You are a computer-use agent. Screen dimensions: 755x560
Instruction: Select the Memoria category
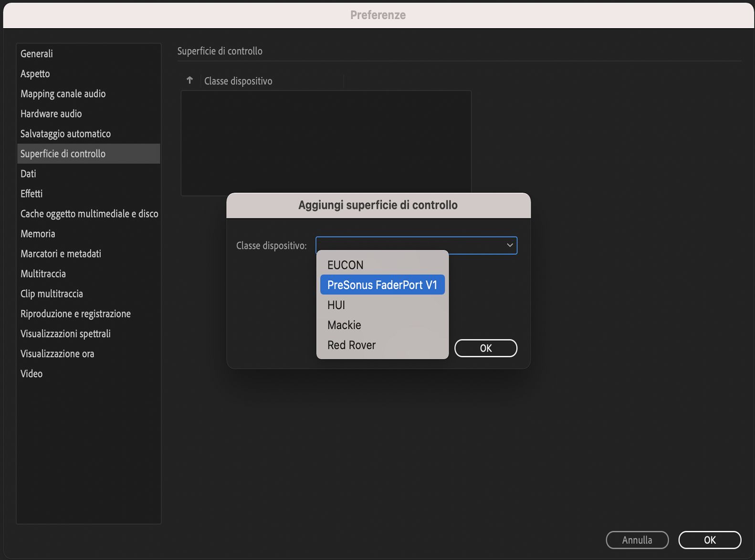pos(88,234)
